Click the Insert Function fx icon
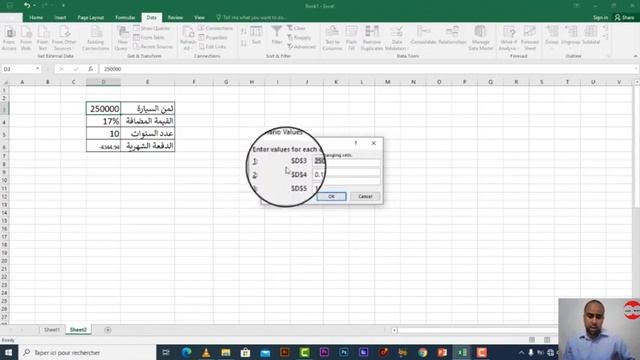This screenshot has height=360, width=640. click(90, 69)
